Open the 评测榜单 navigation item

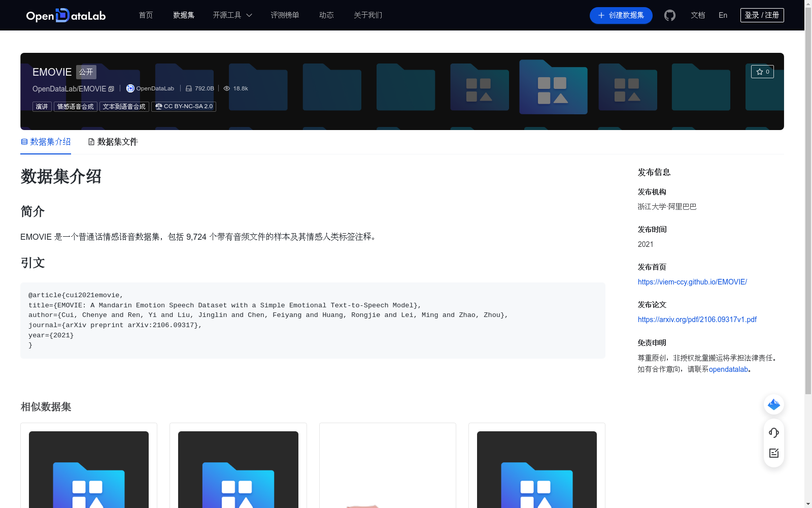285,15
